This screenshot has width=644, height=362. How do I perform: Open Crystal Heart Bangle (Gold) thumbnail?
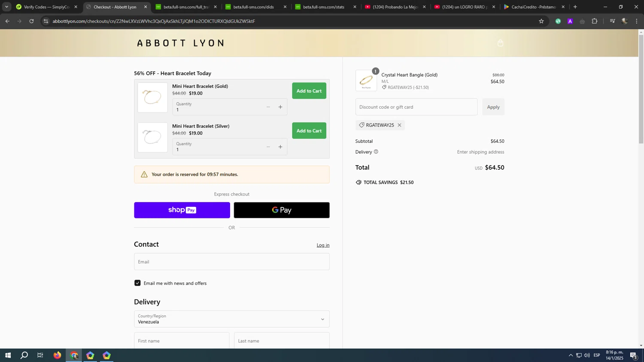click(366, 81)
